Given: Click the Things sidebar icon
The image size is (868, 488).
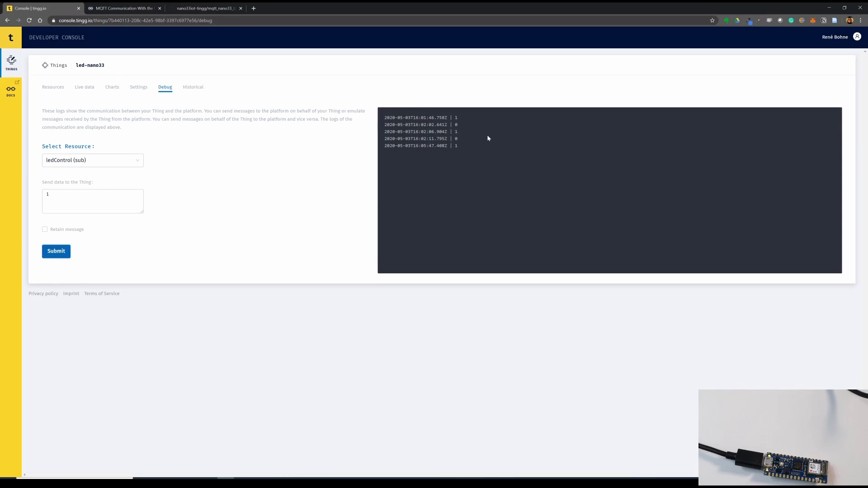Looking at the screenshot, I should tap(11, 62).
